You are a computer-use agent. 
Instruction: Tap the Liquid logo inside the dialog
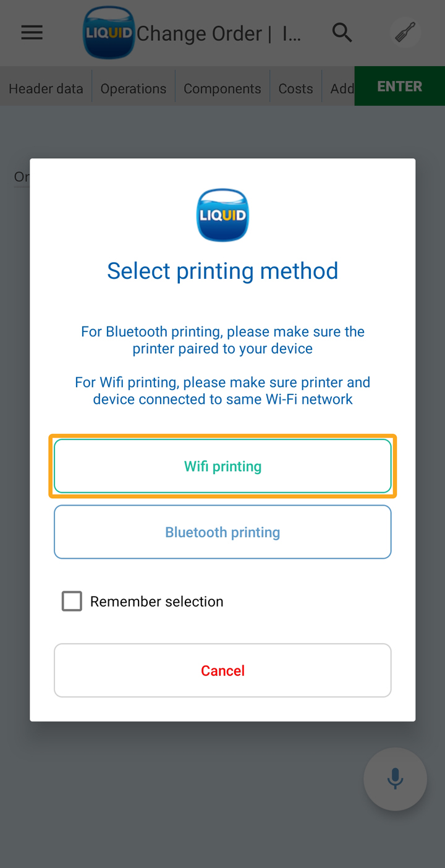222,215
